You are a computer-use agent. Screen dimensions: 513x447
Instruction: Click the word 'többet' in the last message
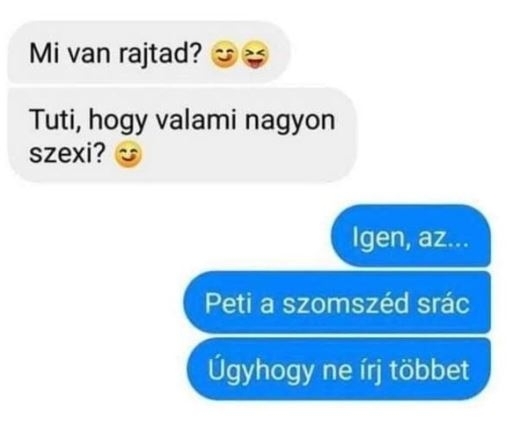pos(429,370)
